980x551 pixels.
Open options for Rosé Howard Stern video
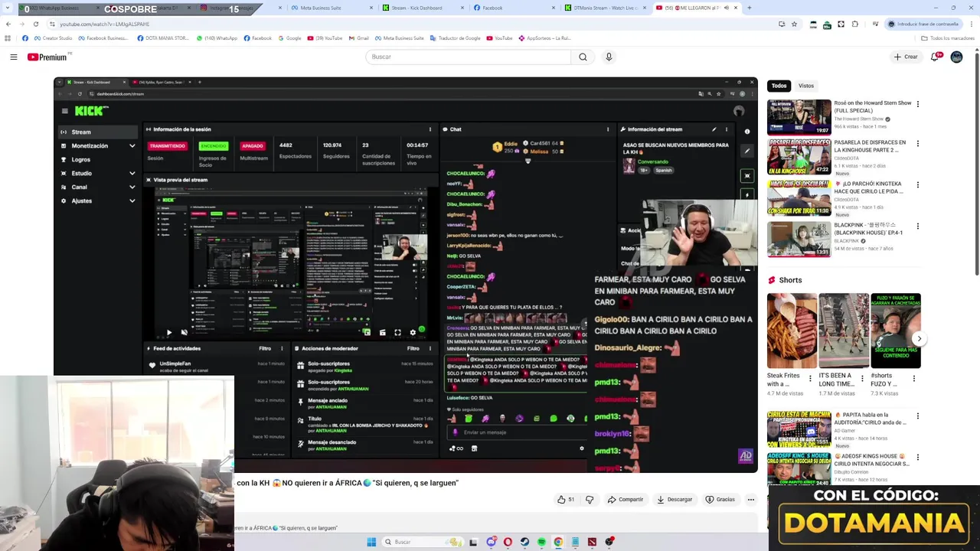[x=918, y=104]
